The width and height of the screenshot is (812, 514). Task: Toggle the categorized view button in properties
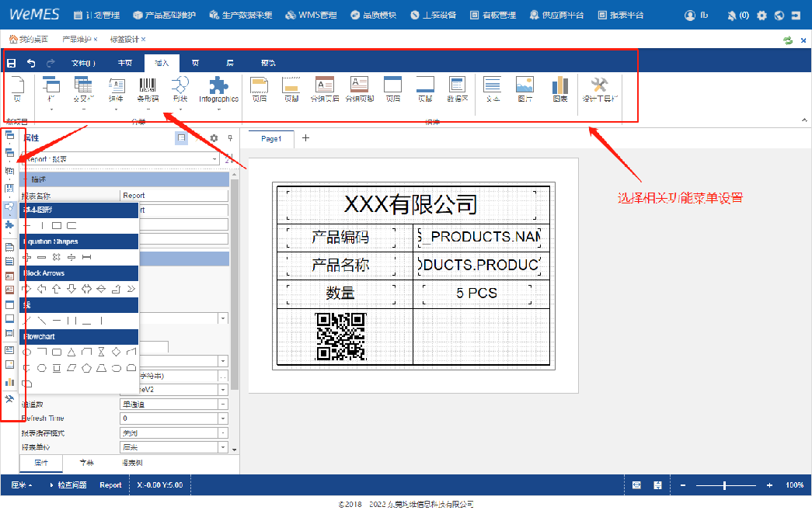[181, 138]
